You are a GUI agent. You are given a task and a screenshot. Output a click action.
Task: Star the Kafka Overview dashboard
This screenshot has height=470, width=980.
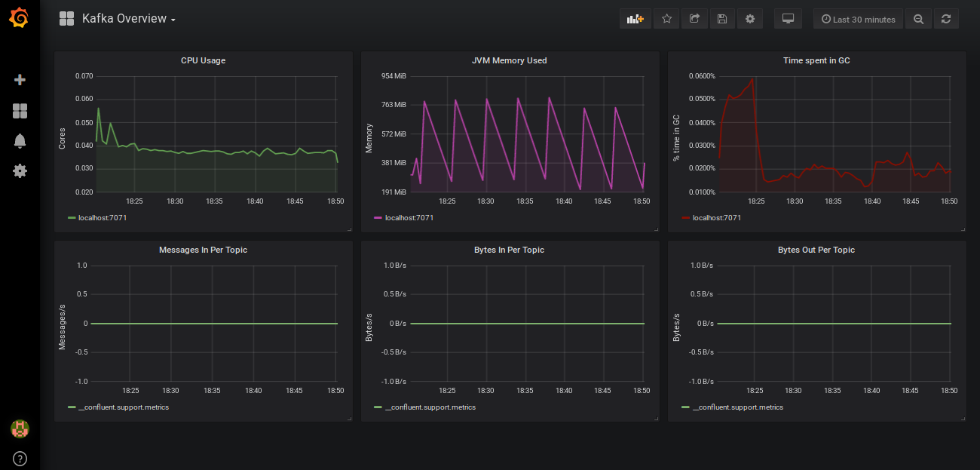point(666,18)
